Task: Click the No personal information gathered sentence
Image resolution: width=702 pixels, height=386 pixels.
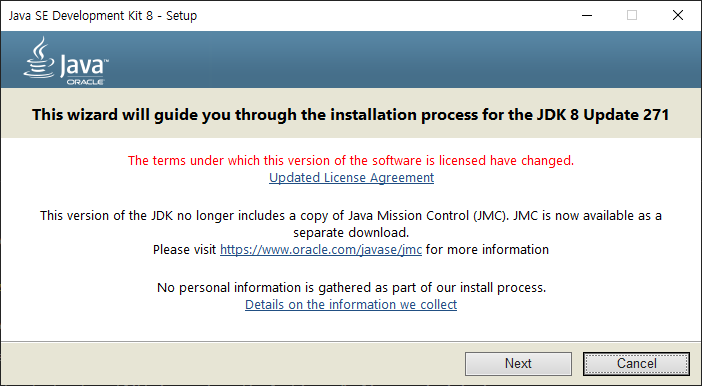Action: point(351,287)
